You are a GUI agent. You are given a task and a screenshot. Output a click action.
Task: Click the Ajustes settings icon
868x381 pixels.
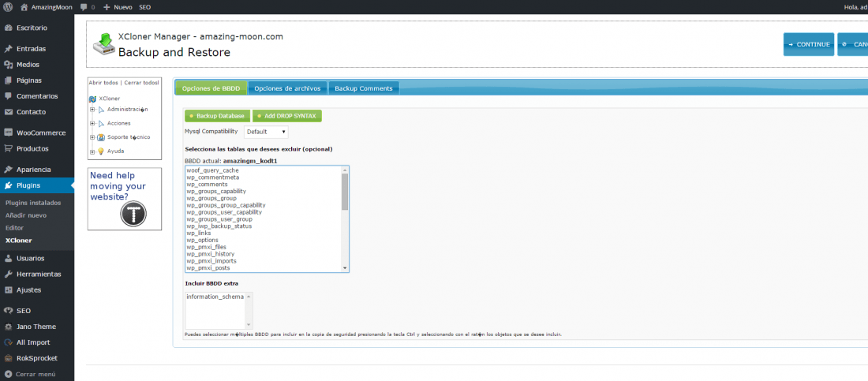9,289
